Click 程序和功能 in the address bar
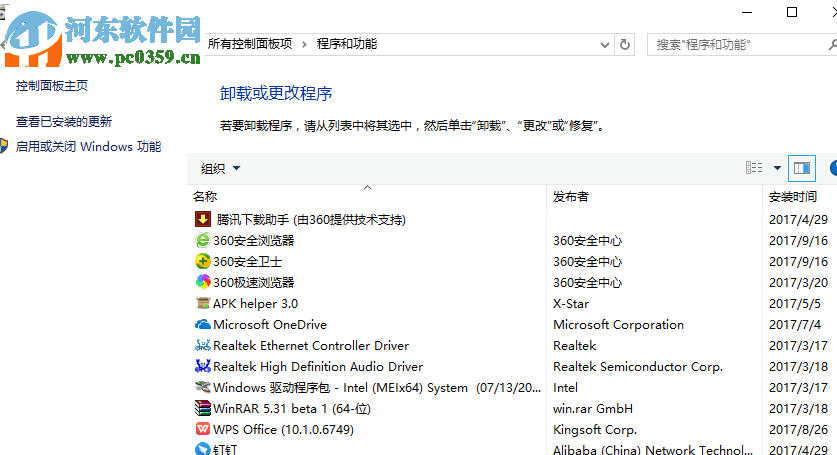 click(347, 44)
